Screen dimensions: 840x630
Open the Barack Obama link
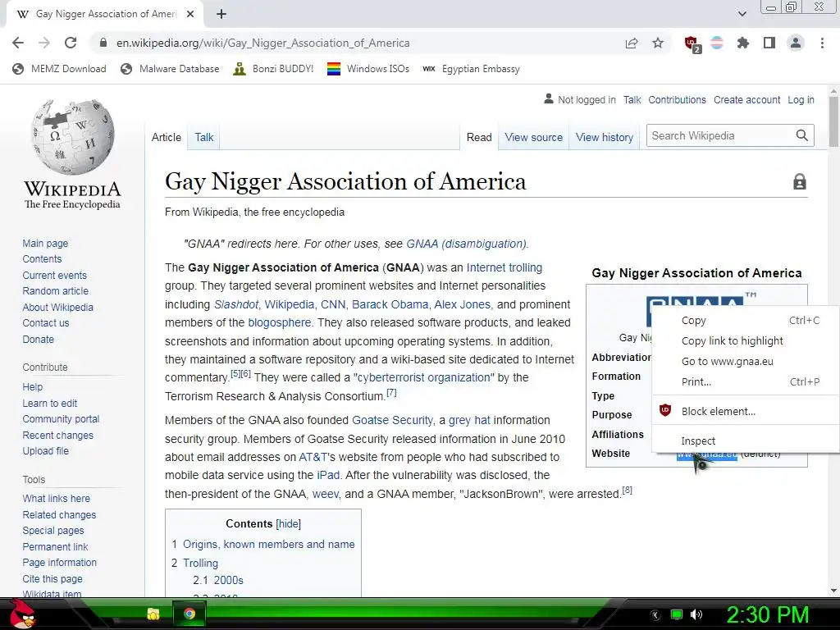pos(390,304)
